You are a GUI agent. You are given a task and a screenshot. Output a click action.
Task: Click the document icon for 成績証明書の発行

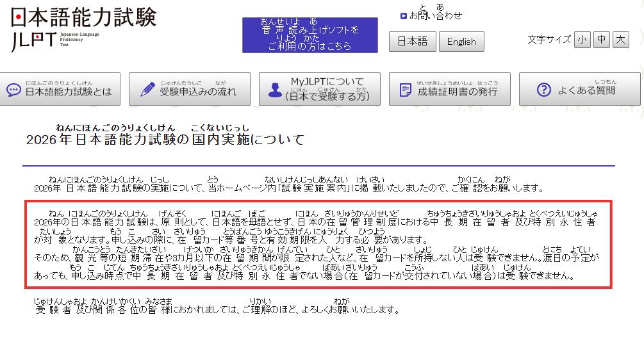405,90
